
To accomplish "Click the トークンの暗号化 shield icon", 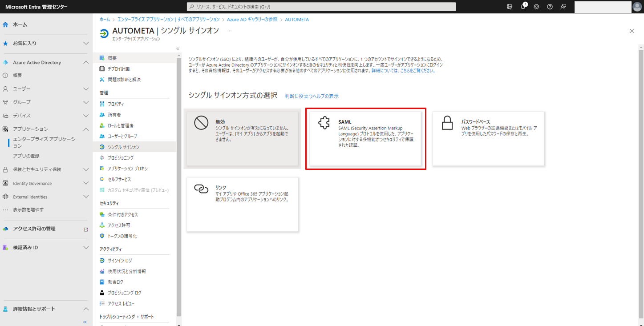I will [102, 236].
